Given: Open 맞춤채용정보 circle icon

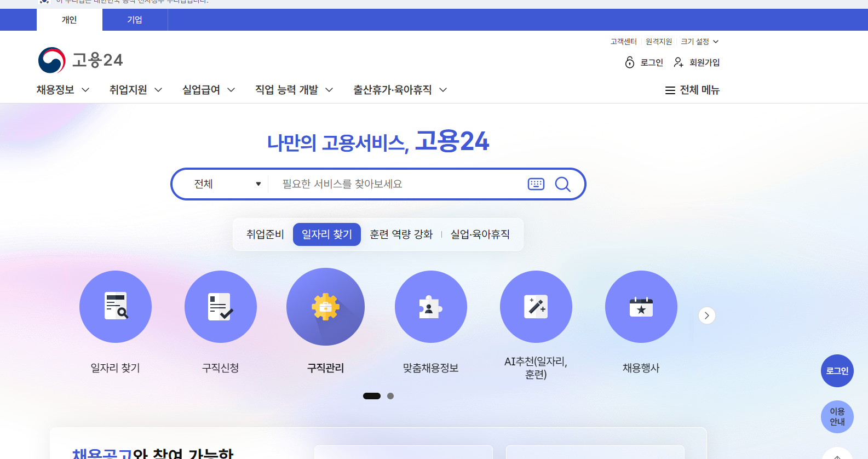Looking at the screenshot, I should (431, 307).
